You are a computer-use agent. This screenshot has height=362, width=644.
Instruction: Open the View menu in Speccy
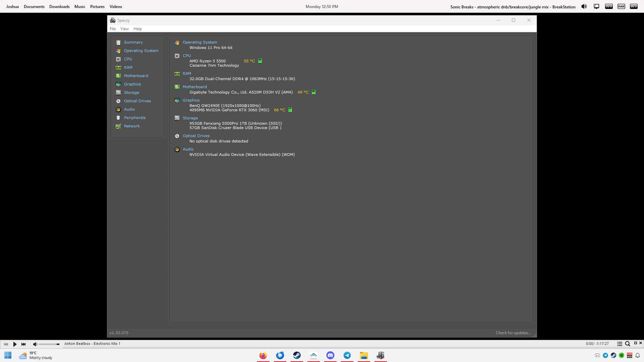point(124,29)
